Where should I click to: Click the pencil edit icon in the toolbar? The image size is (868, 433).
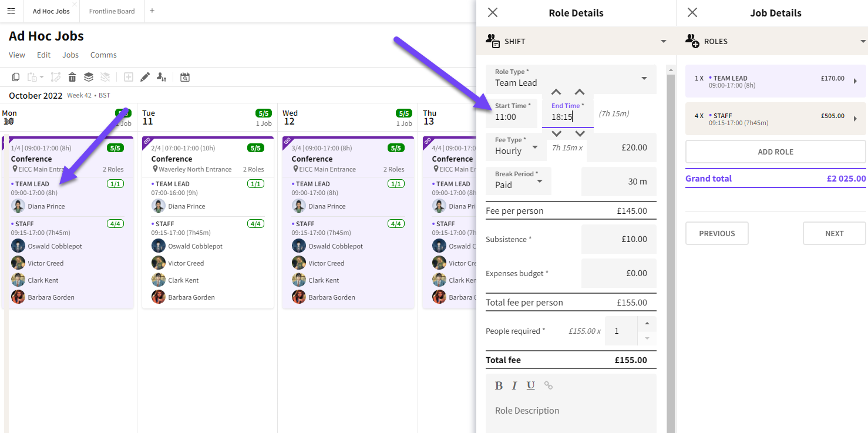pos(145,77)
